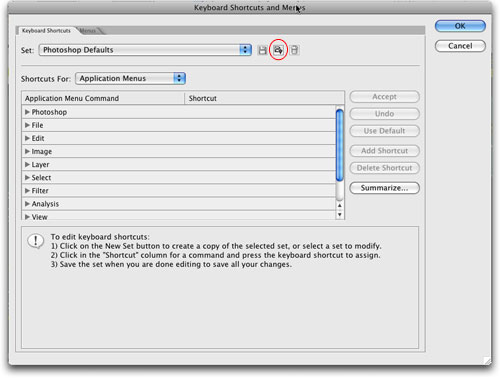Viewport: 500px width, 378px height.
Task: Click the Summarize... button
Action: (x=384, y=188)
